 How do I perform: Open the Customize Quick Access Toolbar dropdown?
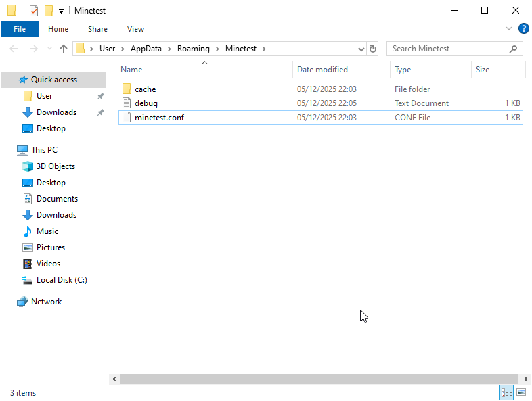[61, 11]
